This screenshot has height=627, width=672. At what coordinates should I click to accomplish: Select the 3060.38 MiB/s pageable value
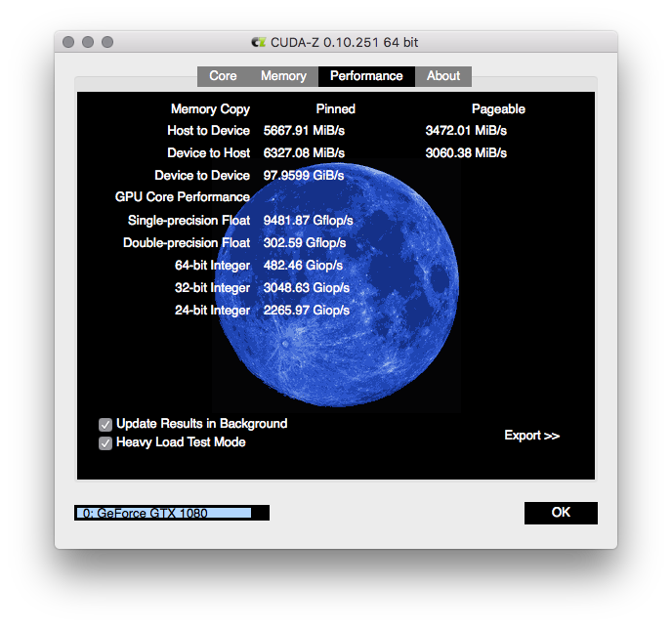(466, 153)
